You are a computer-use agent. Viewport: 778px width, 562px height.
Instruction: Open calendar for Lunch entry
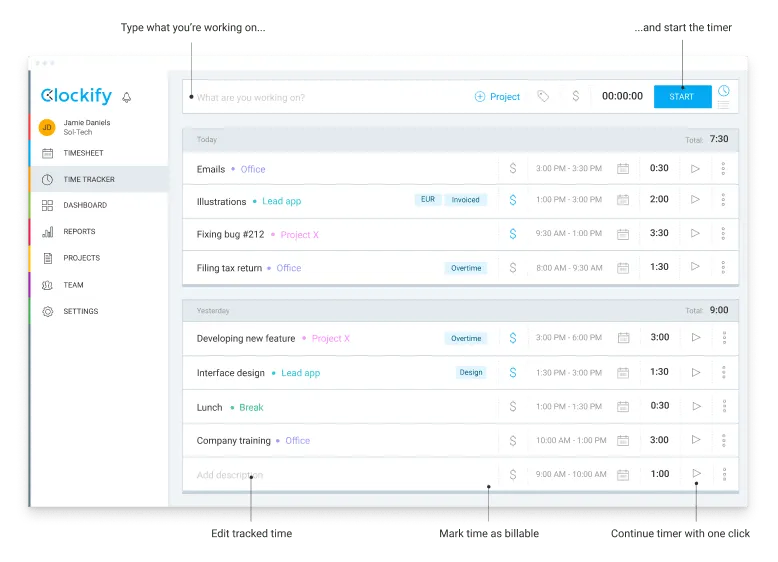click(623, 407)
